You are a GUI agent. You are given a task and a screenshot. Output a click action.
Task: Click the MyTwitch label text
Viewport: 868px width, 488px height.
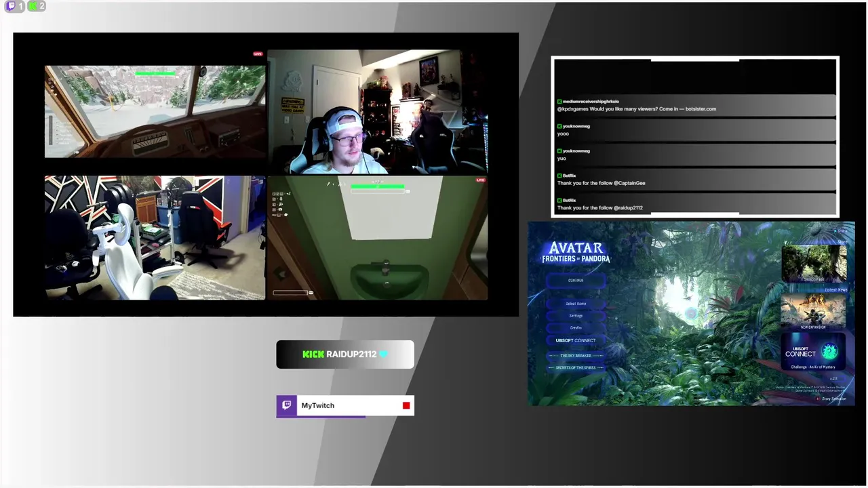coord(317,405)
